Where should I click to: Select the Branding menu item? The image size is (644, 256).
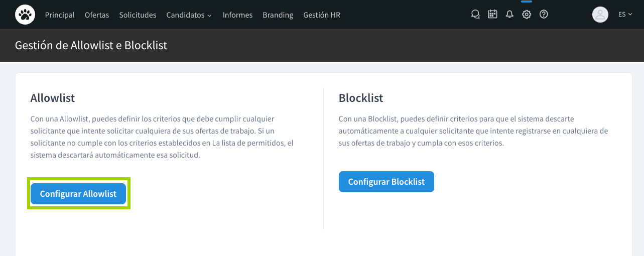(278, 15)
